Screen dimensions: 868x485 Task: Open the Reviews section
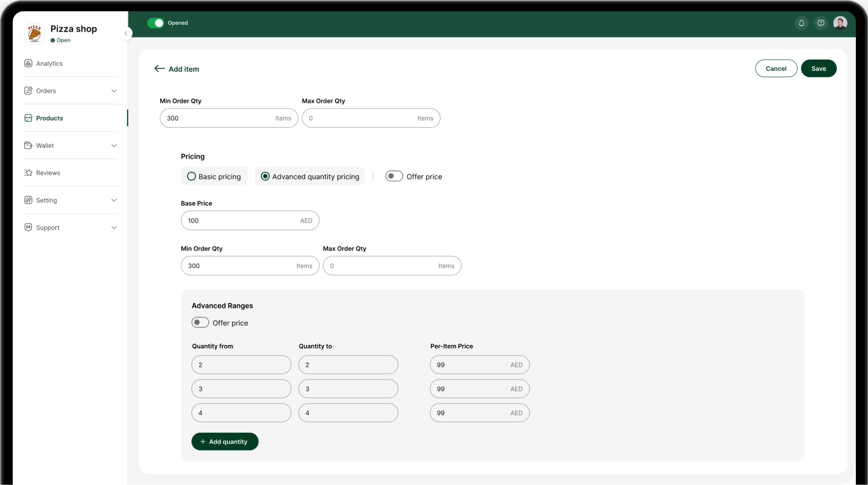point(47,172)
